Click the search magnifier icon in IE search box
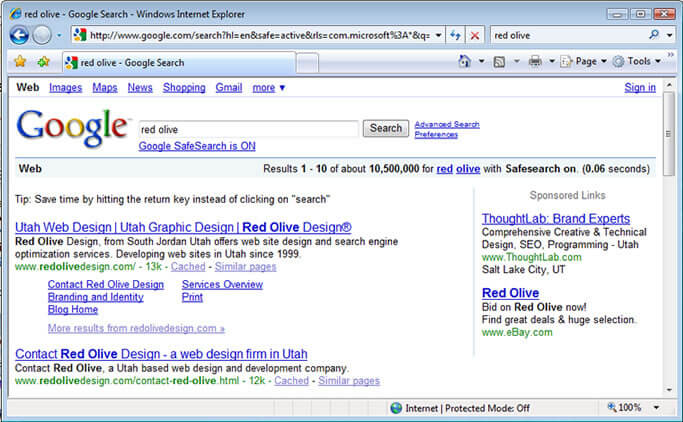 point(654,35)
